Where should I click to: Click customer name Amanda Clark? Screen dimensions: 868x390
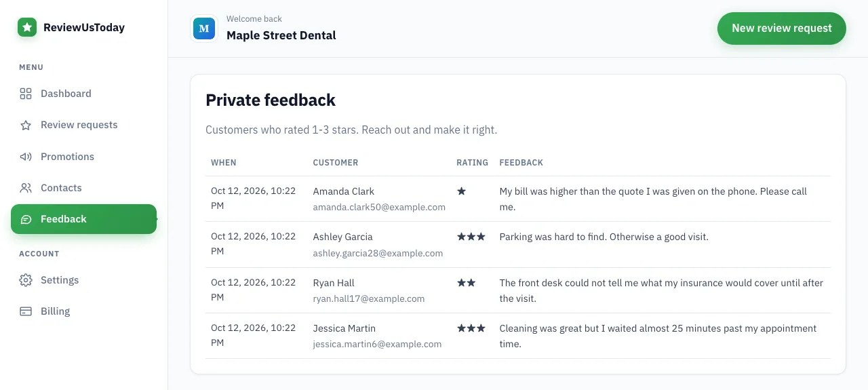[x=344, y=191]
